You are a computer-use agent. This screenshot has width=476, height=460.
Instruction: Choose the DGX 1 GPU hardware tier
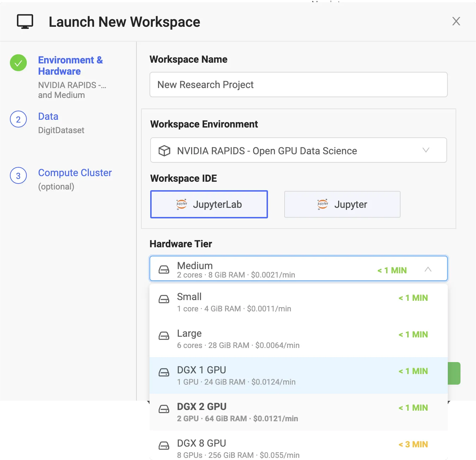299,375
